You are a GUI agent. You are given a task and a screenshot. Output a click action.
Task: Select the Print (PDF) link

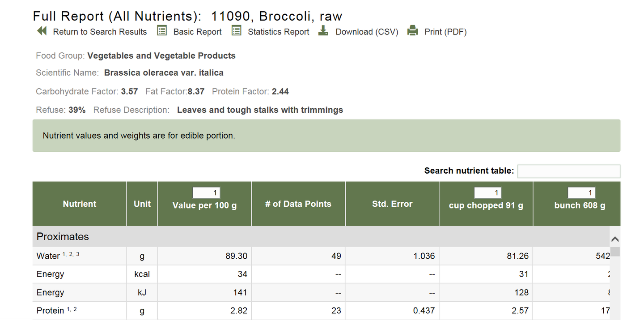click(445, 32)
